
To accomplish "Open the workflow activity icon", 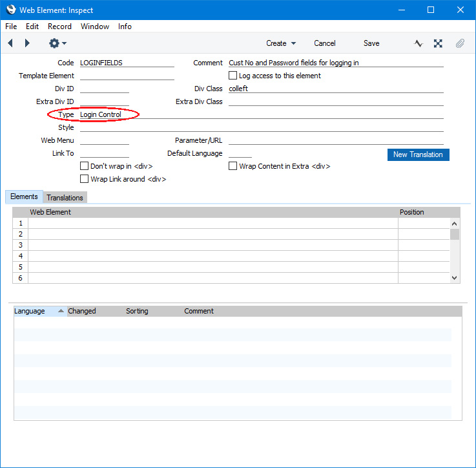I will pos(418,43).
